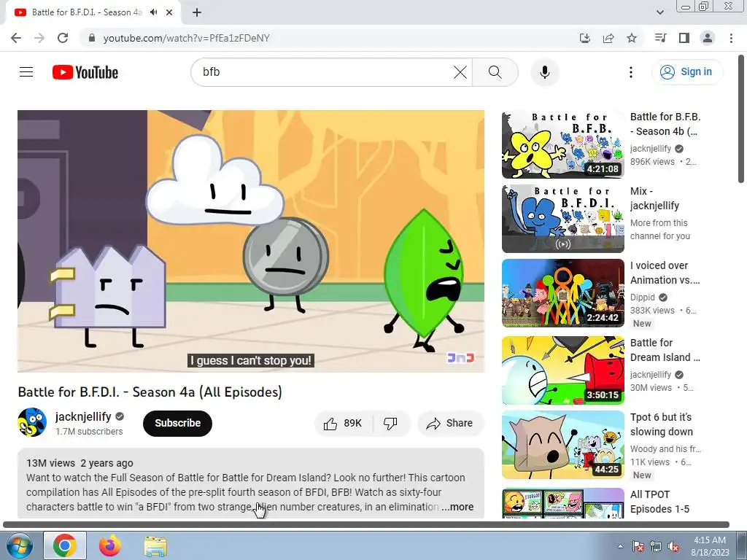Viewport: 747px width, 560px height.
Task: Open Battle for Dream Island 3:50:15 thumbnail
Action: [562, 370]
